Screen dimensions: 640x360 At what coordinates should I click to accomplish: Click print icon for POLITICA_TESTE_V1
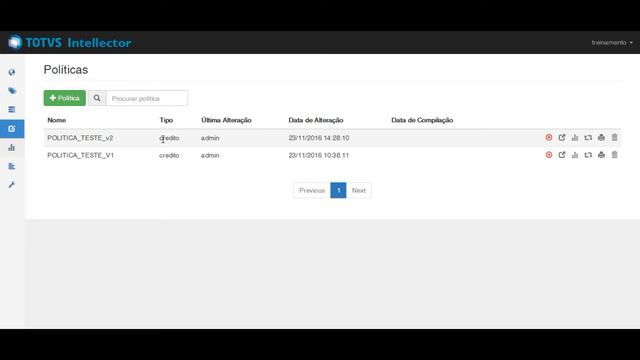click(601, 155)
